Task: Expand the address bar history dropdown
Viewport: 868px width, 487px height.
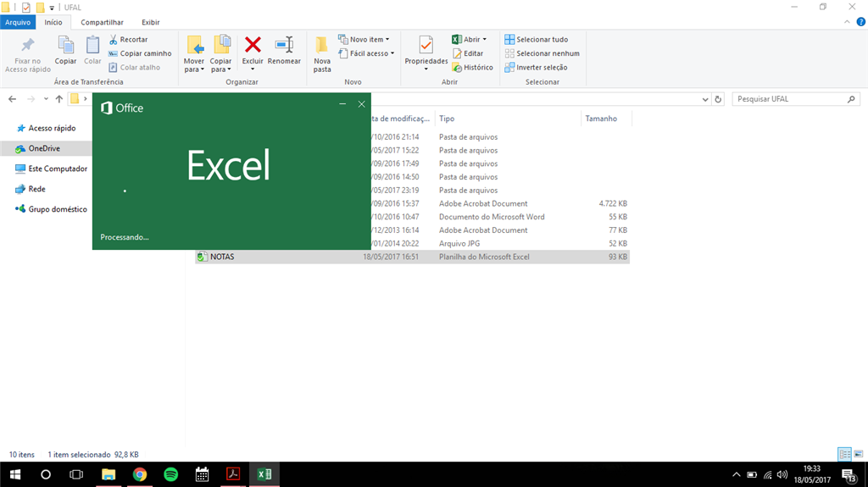Action: pos(704,99)
